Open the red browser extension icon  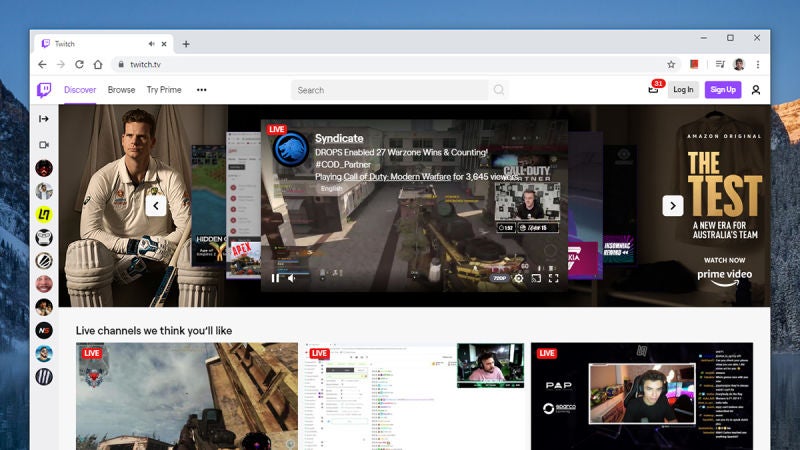(x=694, y=64)
